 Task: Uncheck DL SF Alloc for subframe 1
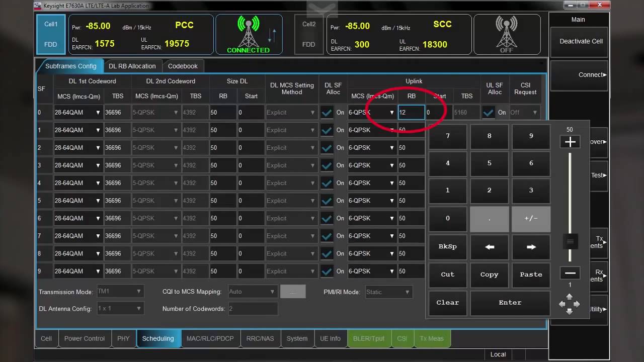point(327,130)
